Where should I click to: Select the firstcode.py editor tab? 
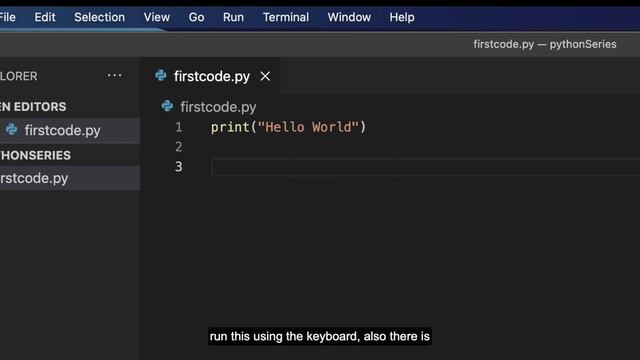[212, 76]
